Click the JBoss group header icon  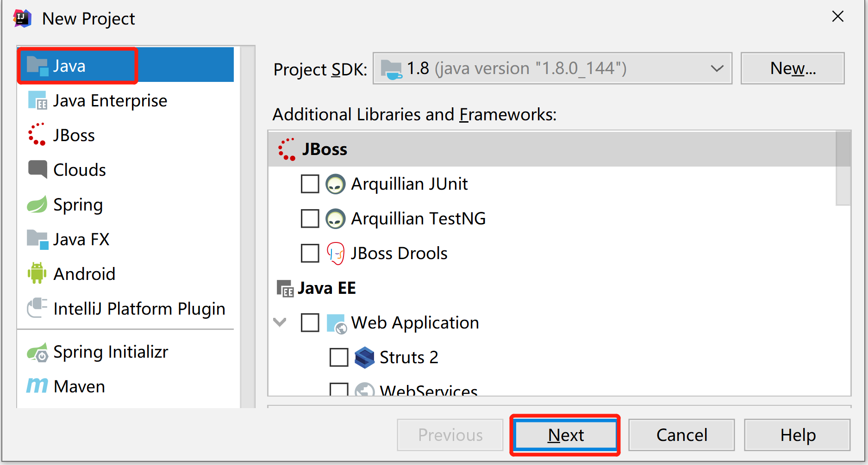(x=287, y=149)
